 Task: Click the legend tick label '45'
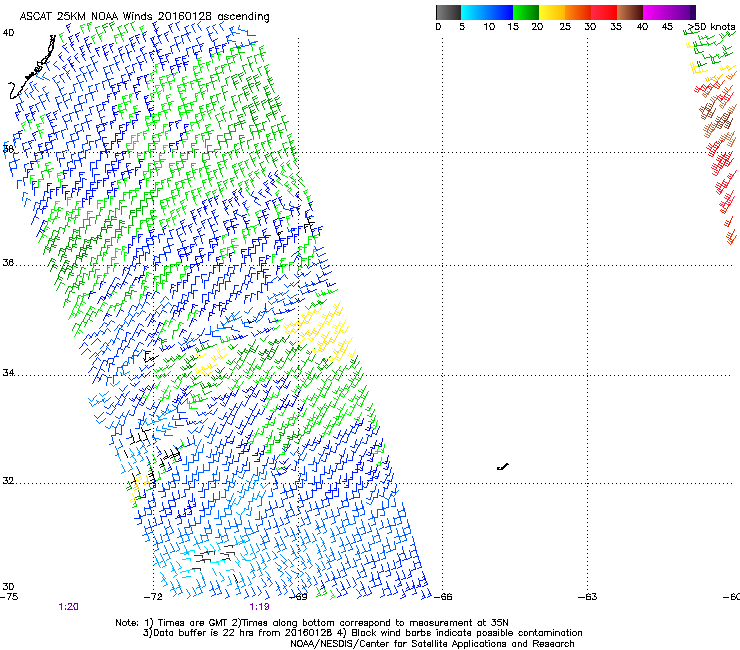pyautogui.click(x=667, y=27)
